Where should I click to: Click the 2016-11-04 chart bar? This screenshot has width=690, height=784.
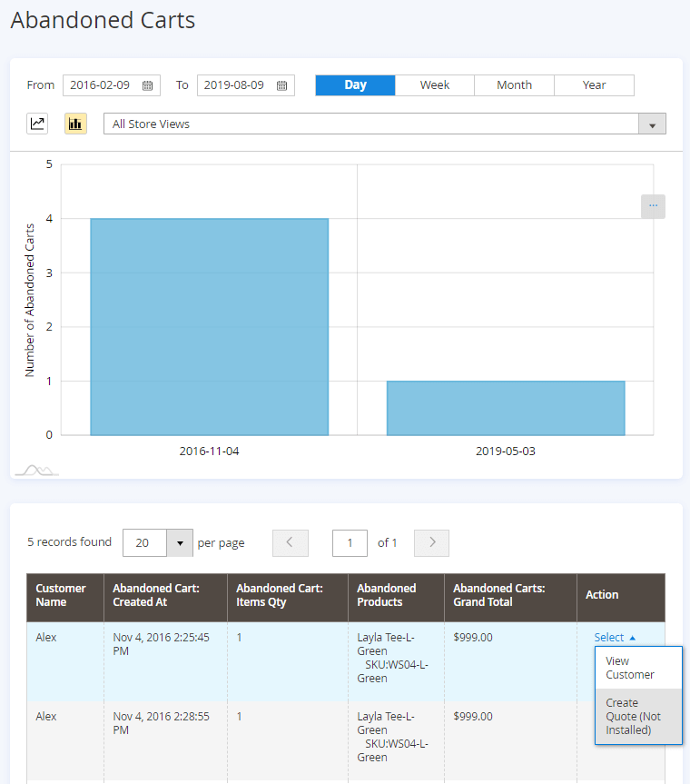point(209,326)
